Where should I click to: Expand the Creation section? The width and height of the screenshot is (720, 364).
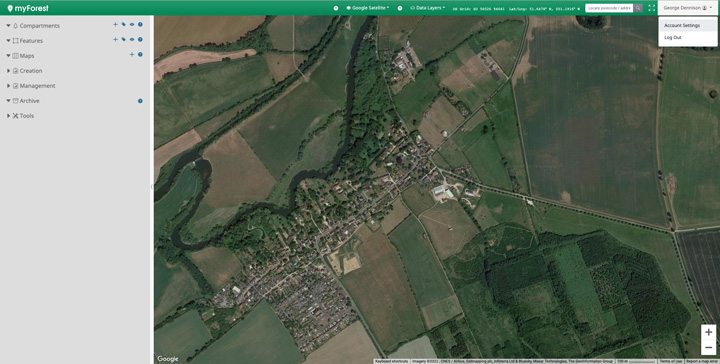tap(8, 71)
